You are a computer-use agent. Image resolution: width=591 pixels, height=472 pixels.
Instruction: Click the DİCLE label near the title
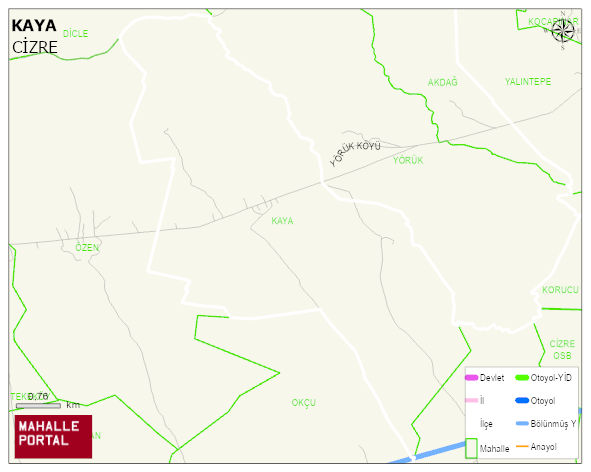[x=75, y=34]
